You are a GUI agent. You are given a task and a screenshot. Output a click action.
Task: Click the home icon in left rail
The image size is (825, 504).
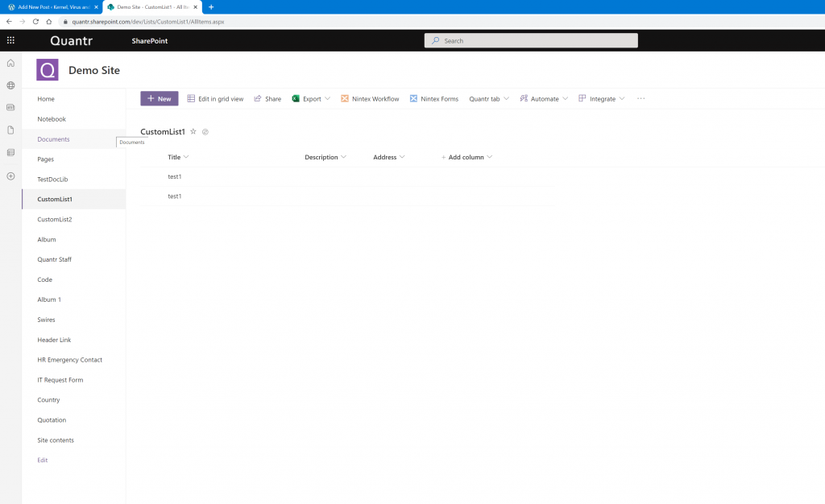[x=10, y=63]
